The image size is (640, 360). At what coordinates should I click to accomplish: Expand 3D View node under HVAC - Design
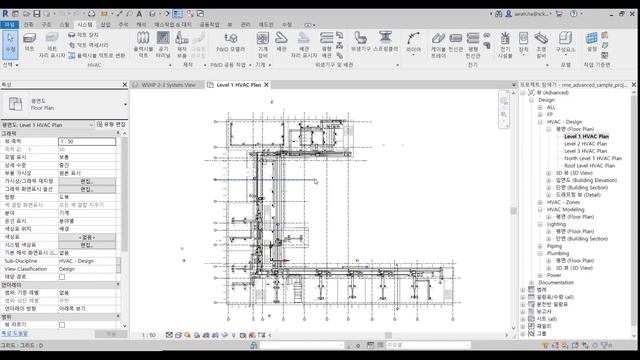pyautogui.click(x=549, y=173)
